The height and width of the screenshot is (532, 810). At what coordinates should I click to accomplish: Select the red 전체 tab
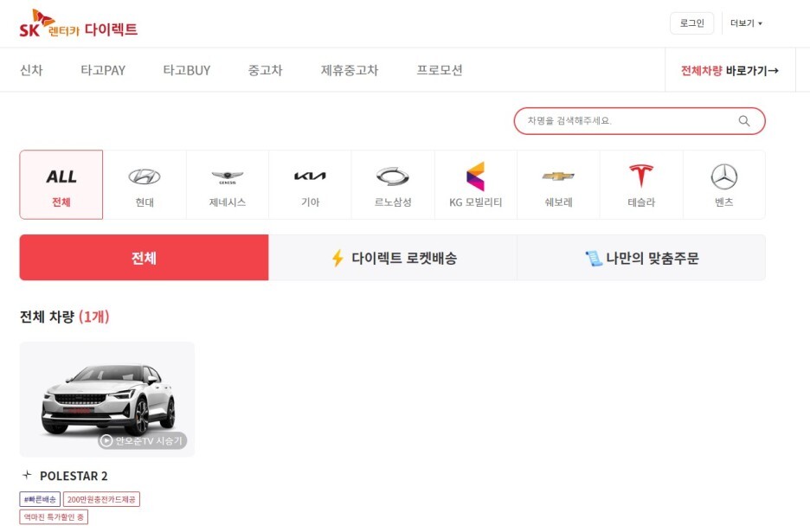[x=145, y=258]
